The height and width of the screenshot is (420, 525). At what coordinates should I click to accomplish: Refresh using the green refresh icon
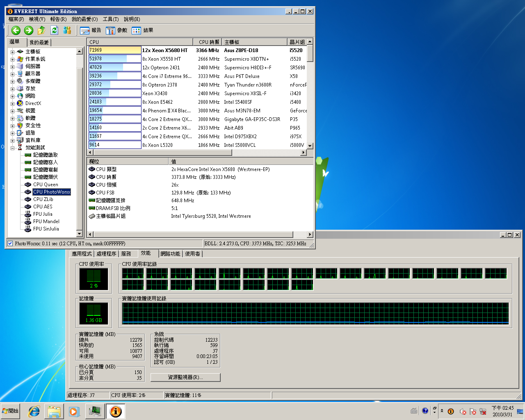coord(54,30)
